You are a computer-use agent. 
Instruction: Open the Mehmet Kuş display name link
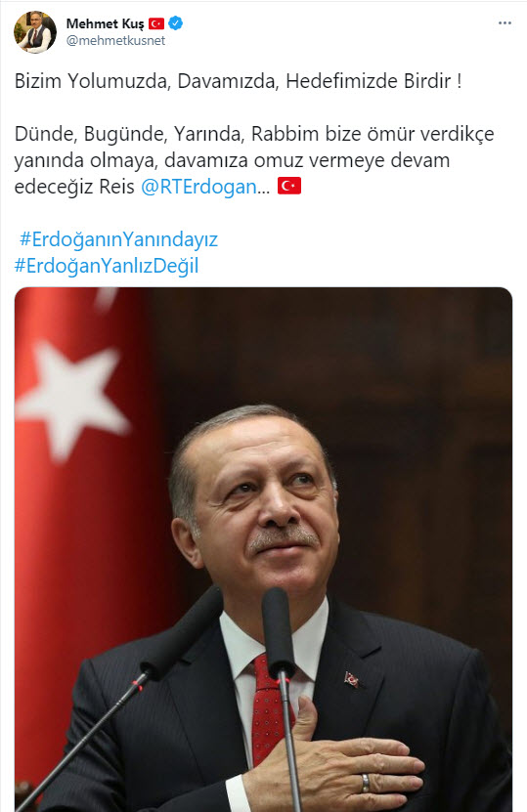[106, 23]
